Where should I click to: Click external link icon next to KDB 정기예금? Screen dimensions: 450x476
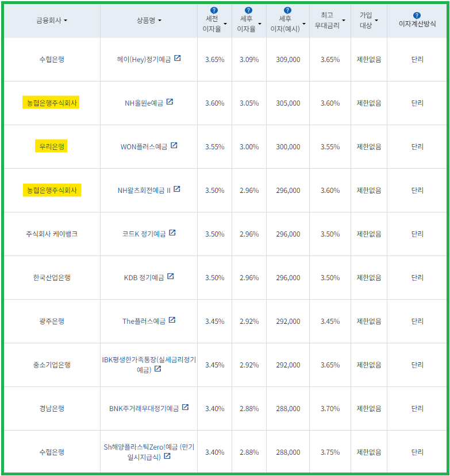click(171, 276)
